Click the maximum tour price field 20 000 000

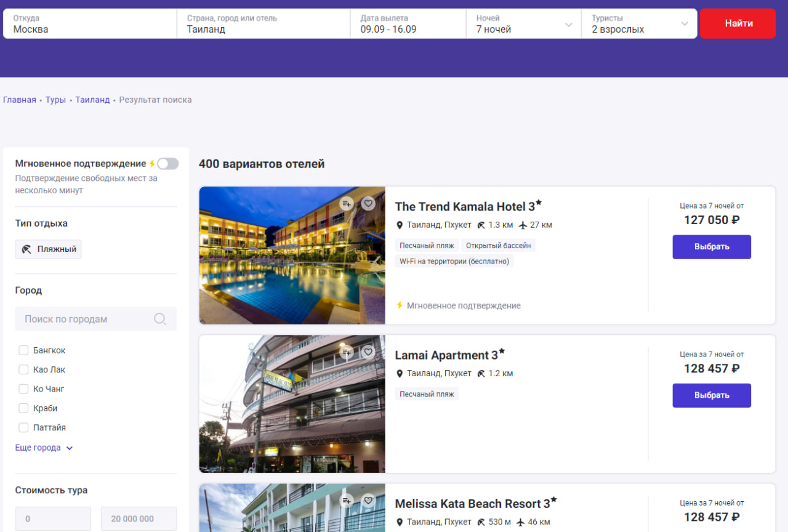(139, 519)
